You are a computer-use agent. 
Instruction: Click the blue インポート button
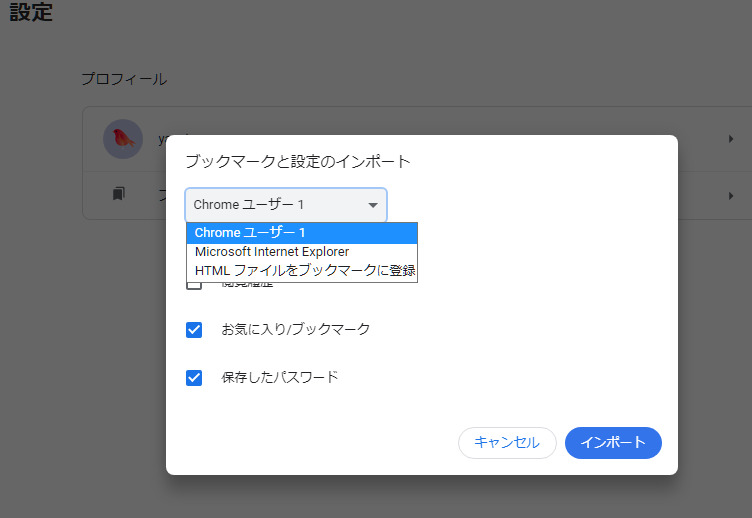(613, 443)
